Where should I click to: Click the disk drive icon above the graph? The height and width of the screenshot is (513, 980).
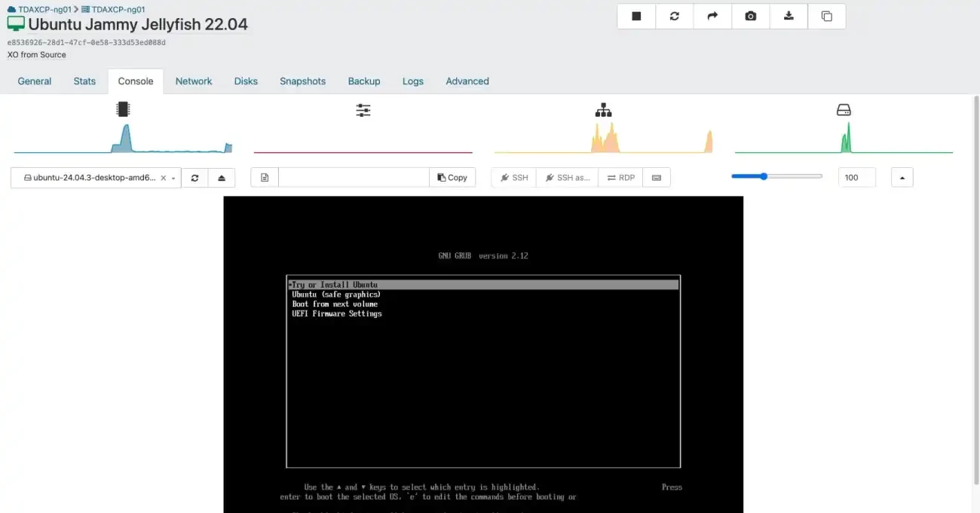point(844,110)
